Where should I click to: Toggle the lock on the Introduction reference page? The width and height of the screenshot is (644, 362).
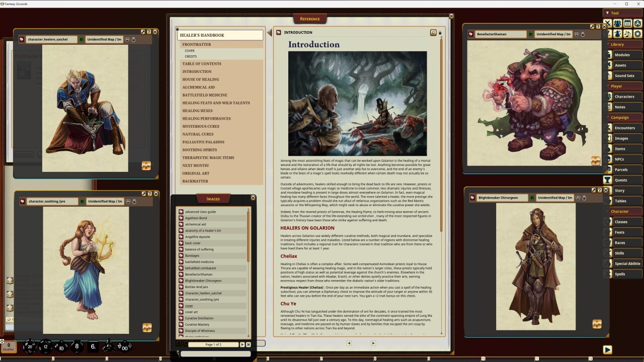440,32
